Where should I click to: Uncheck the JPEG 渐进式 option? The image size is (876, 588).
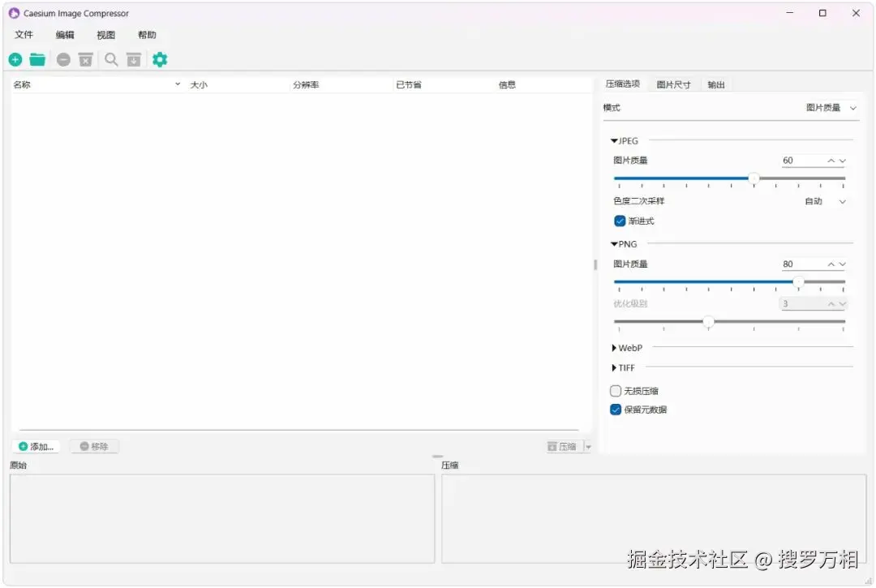click(619, 220)
